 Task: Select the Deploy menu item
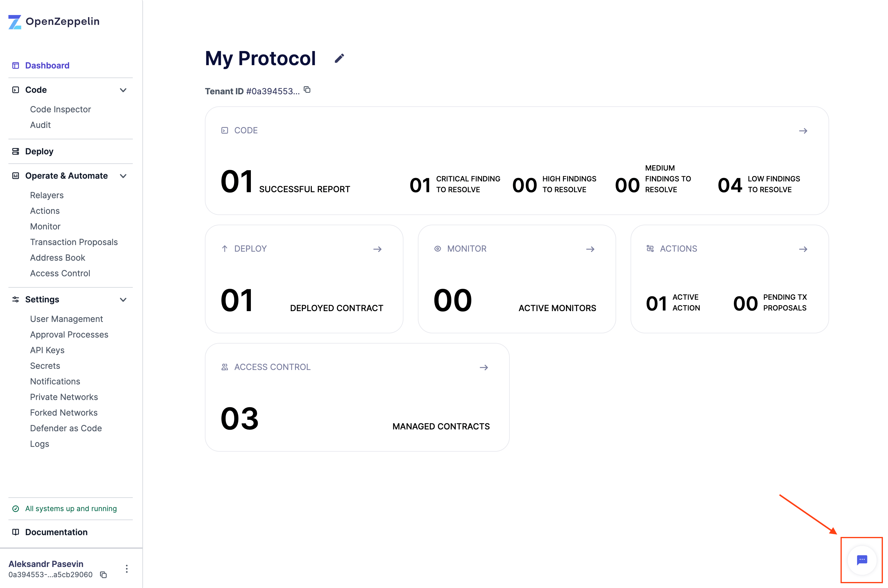39,151
